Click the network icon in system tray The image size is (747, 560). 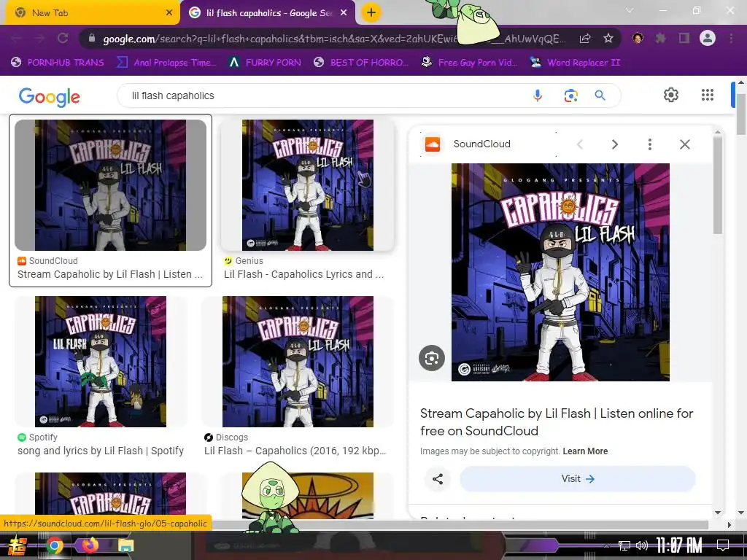[624, 545]
